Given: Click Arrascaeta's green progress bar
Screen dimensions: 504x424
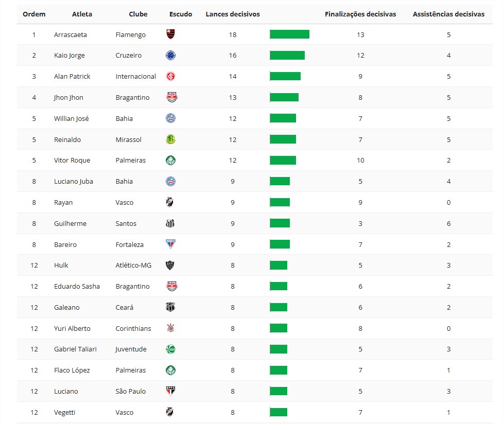Looking at the screenshot, I should [289, 34].
